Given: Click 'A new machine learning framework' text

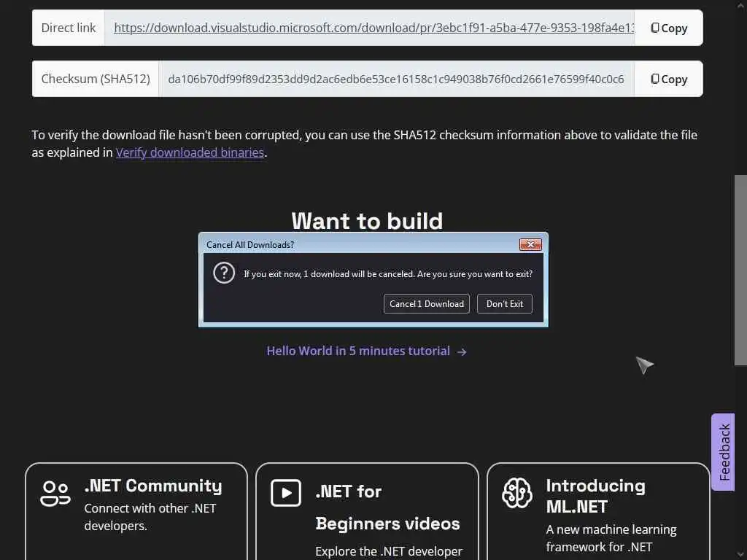Looking at the screenshot, I should pos(611,538).
